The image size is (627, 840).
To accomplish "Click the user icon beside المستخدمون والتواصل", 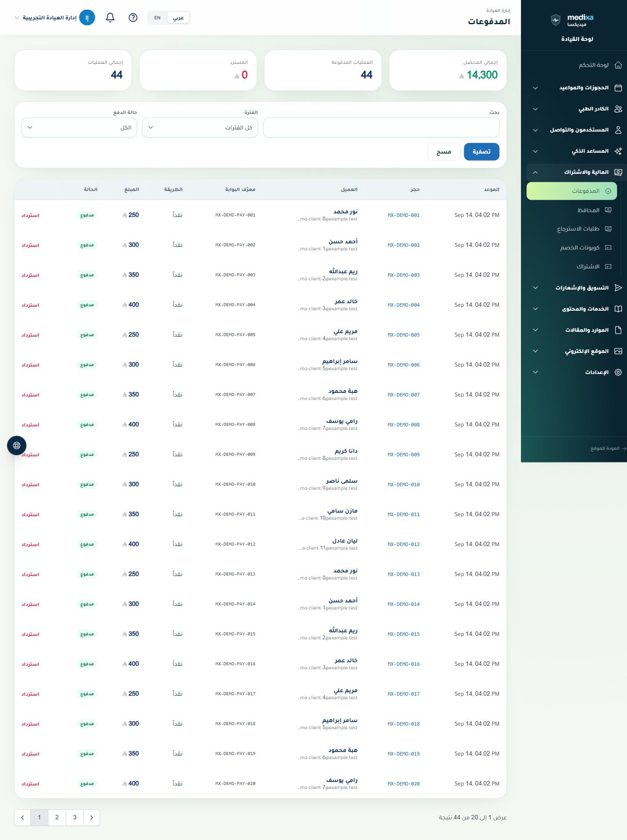I will click(x=618, y=130).
